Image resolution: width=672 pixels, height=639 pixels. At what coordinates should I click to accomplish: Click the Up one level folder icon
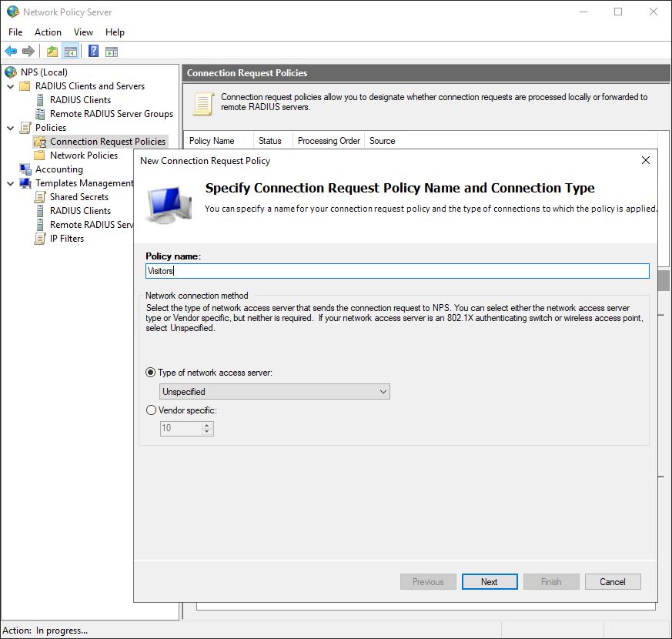point(52,52)
